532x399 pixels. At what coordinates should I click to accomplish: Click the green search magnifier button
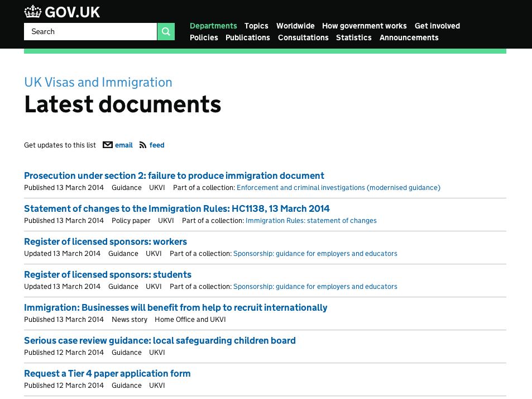pos(166,32)
